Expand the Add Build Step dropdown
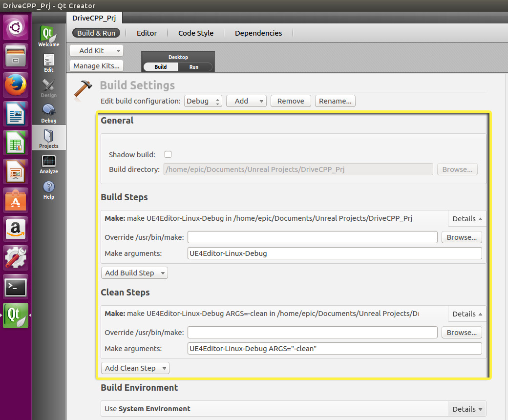 (x=134, y=273)
